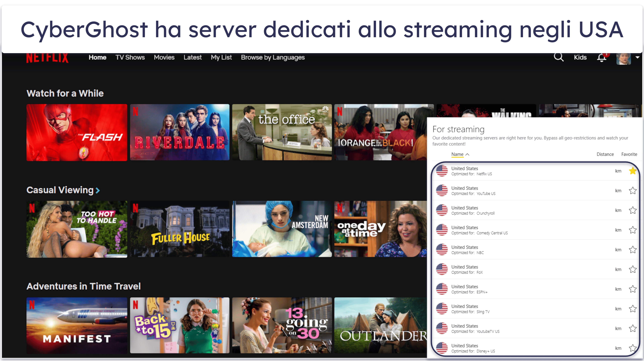
Task: Click the Netflix logo
Action: pyautogui.click(x=47, y=58)
